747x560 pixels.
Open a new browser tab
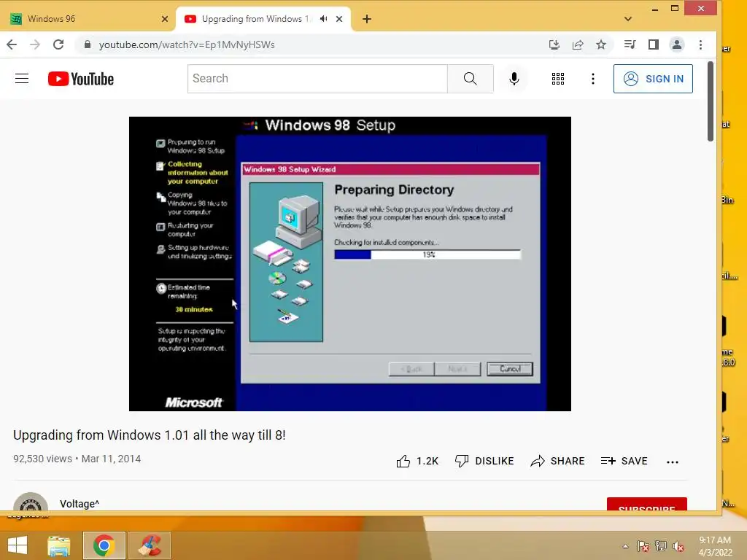click(366, 19)
